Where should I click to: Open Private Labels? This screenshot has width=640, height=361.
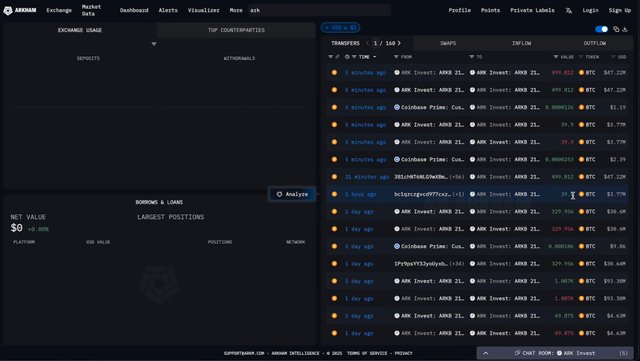(x=532, y=10)
